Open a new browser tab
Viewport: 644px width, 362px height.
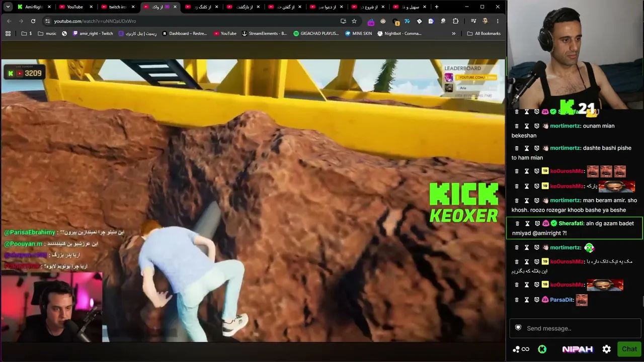[437, 7]
